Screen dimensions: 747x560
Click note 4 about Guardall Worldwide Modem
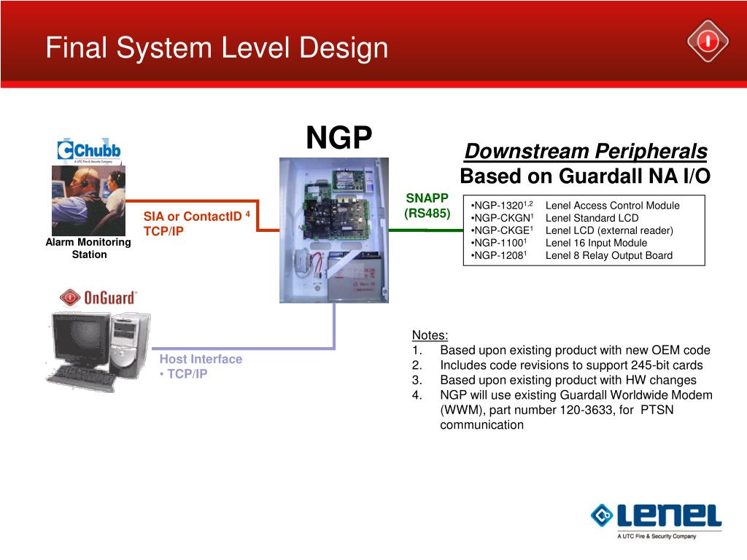(562, 410)
